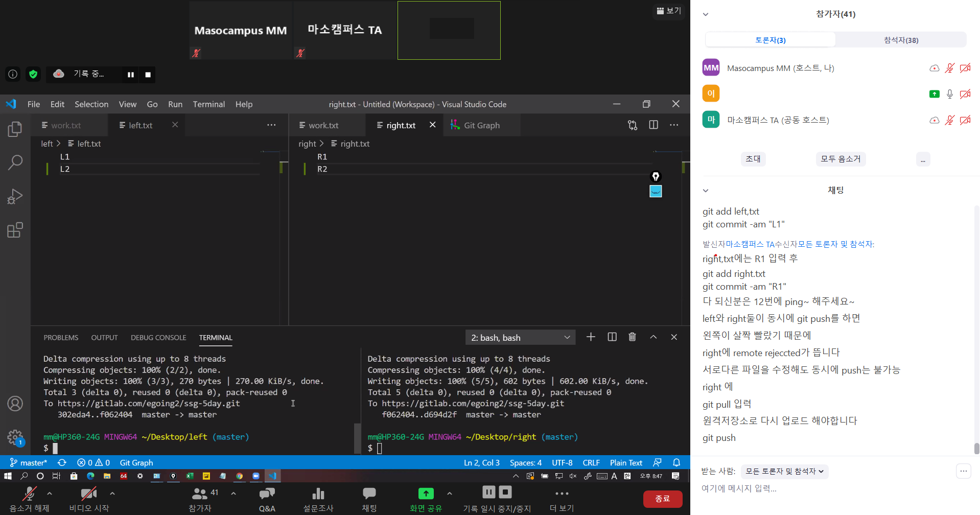Open the Terminal menu
This screenshot has height=515, width=980.
(x=208, y=104)
